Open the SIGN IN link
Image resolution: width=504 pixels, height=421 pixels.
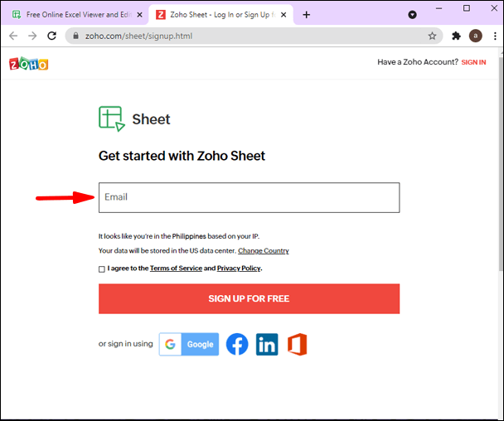[x=473, y=62]
